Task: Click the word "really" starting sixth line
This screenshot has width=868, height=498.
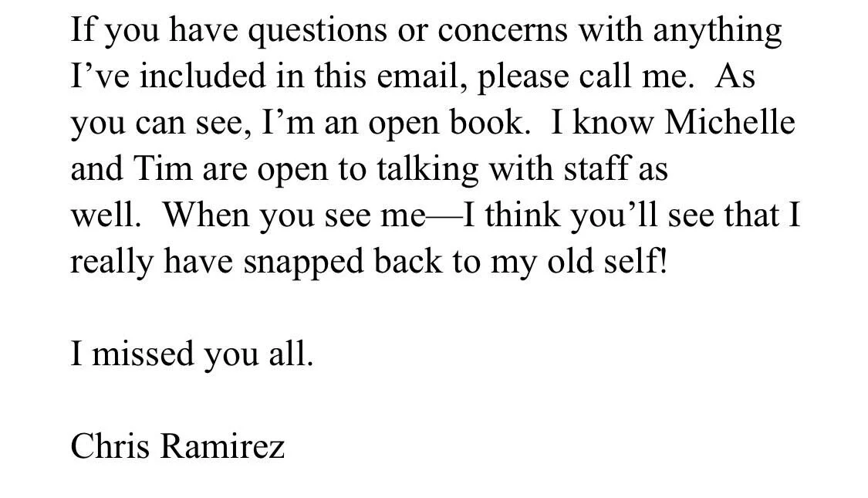Action: point(112,262)
